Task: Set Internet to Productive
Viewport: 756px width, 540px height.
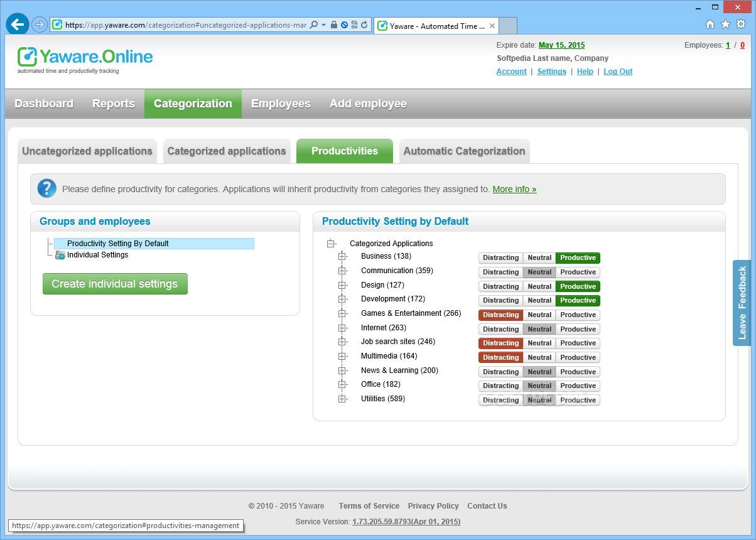Action: [x=578, y=329]
